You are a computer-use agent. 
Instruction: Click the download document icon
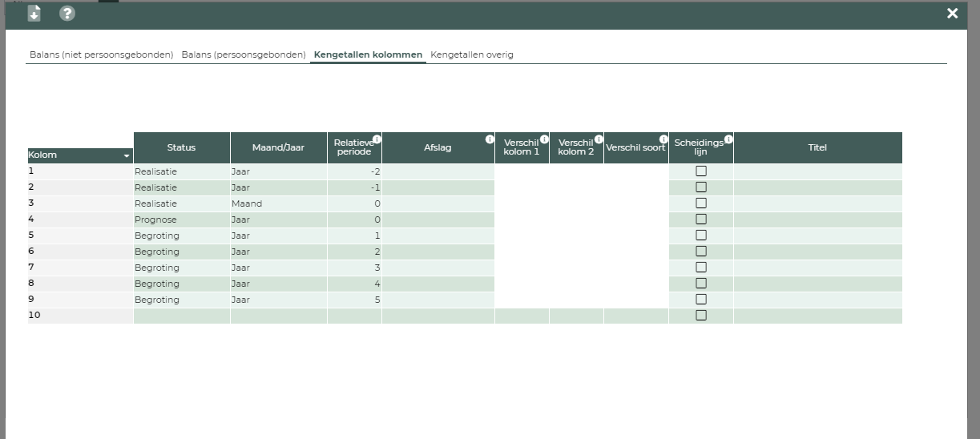tap(34, 14)
